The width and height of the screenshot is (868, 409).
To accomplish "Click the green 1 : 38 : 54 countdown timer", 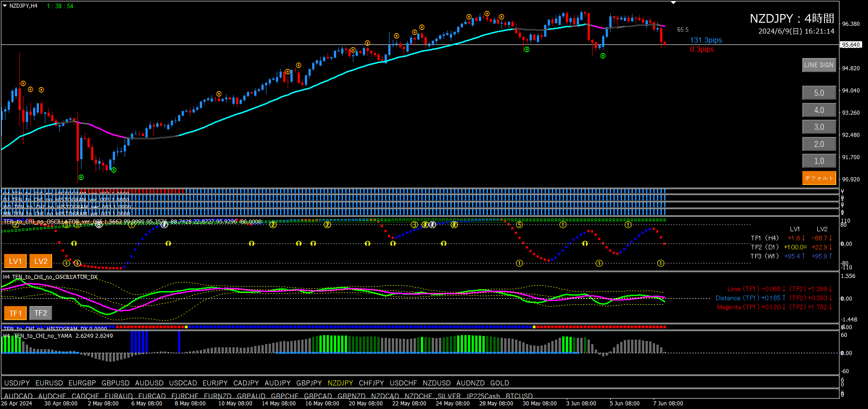I will tap(60, 6).
